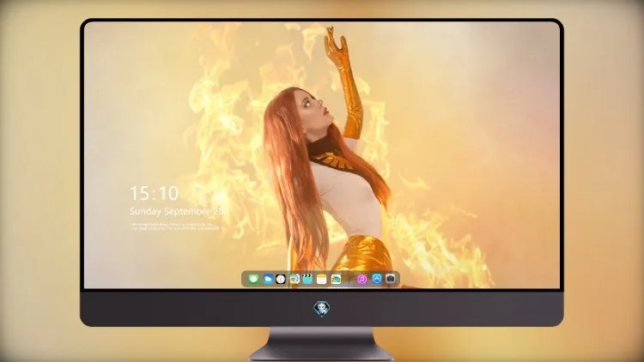Image resolution: width=644 pixels, height=362 pixels.
Task: Open the yellow Notes app
Action: pyautogui.click(x=322, y=279)
